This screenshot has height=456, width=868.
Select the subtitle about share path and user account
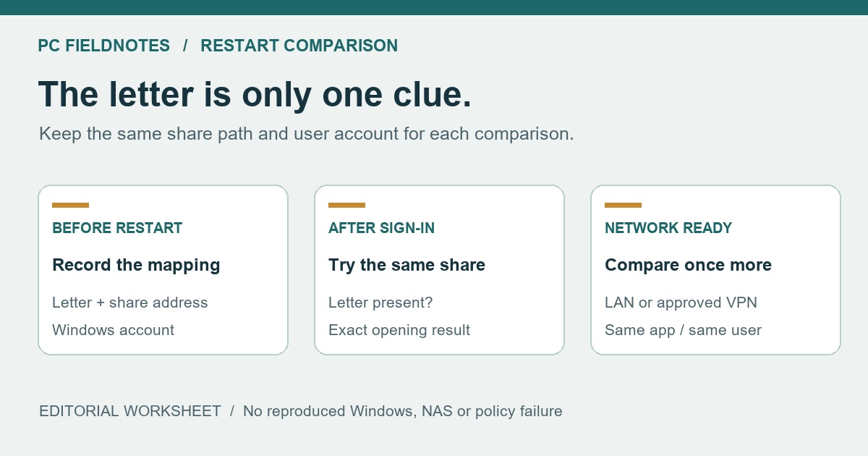pyautogui.click(x=306, y=134)
